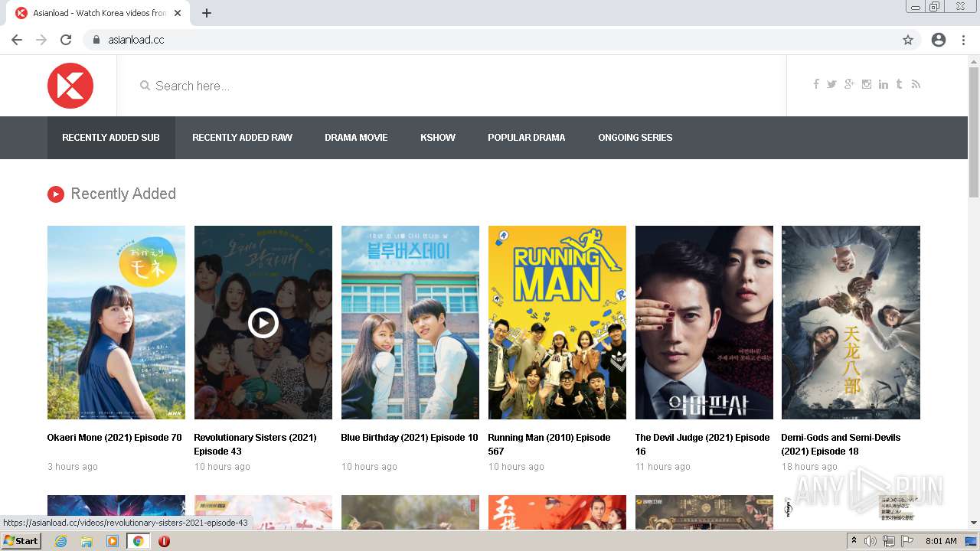980x551 pixels.
Task: Click the Show desktop button
Action: [971, 541]
